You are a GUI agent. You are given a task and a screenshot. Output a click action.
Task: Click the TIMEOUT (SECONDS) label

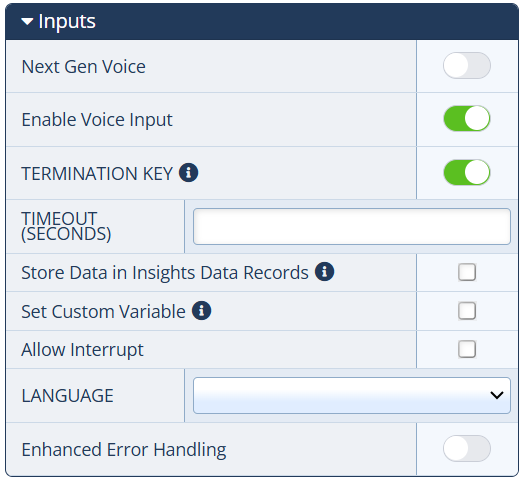tap(66, 226)
